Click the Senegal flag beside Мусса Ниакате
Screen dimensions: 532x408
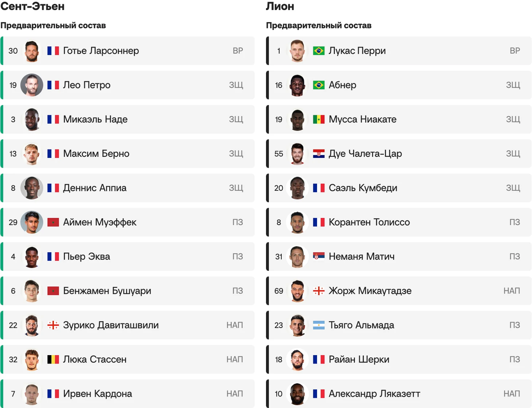pos(319,119)
